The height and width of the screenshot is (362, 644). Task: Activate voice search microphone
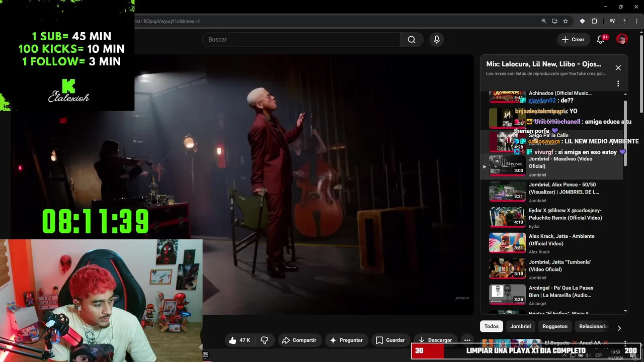click(x=437, y=40)
